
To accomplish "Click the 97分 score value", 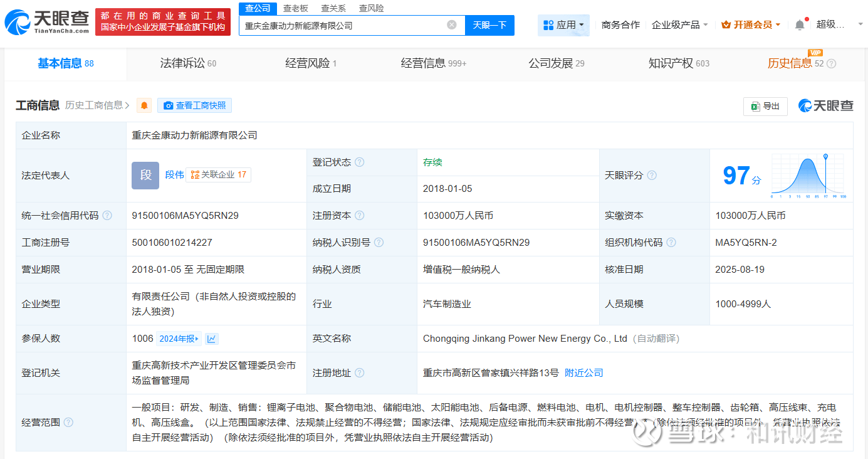I will [742, 176].
